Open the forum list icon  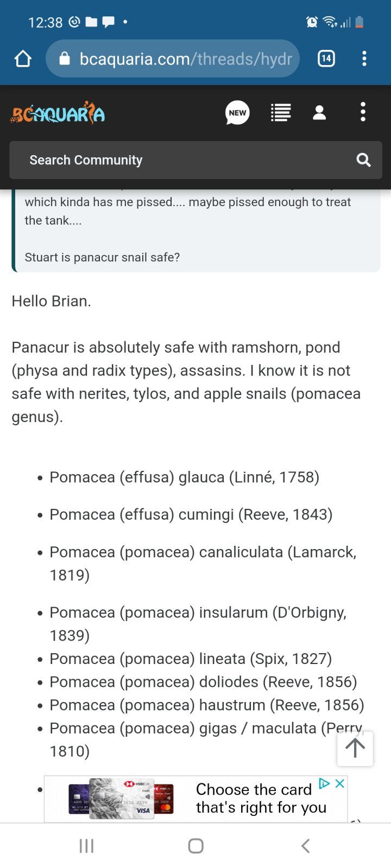[281, 113]
